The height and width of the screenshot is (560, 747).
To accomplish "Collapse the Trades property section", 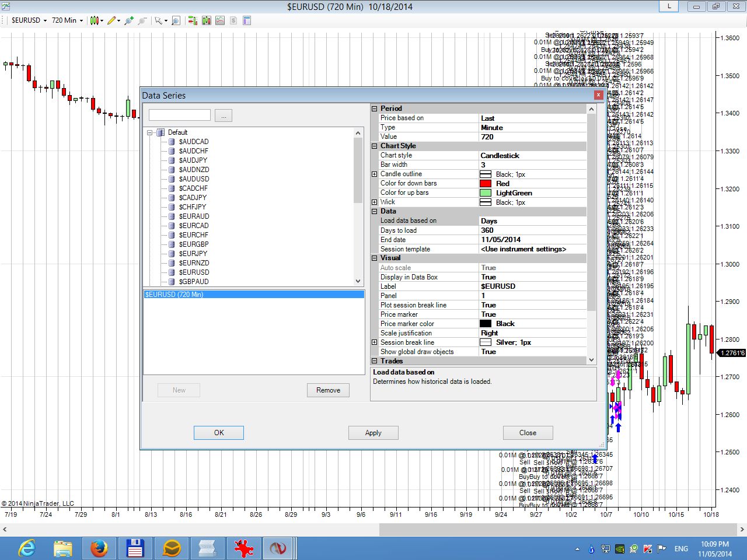I will [x=374, y=361].
